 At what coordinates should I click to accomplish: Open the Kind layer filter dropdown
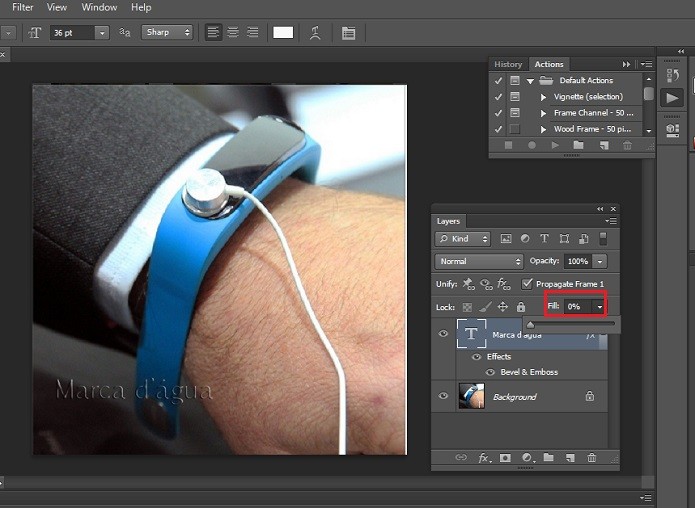click(462, 239)
